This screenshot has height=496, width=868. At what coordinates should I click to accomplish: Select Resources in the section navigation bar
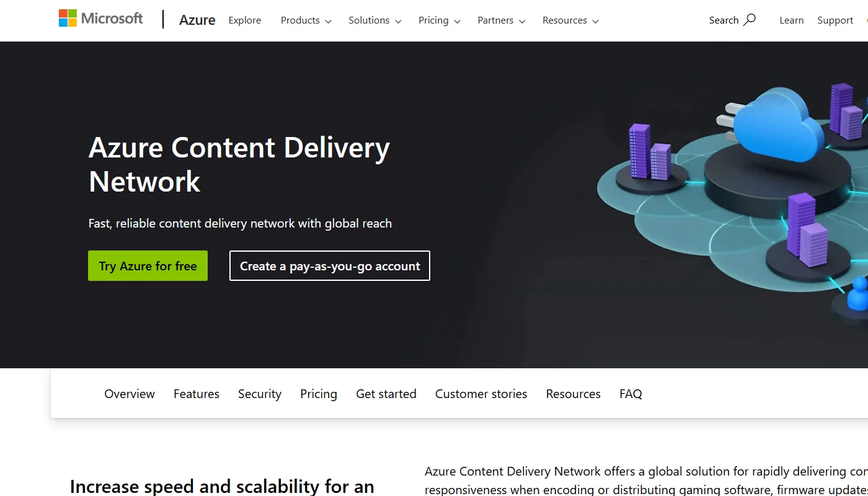point(573,394)
